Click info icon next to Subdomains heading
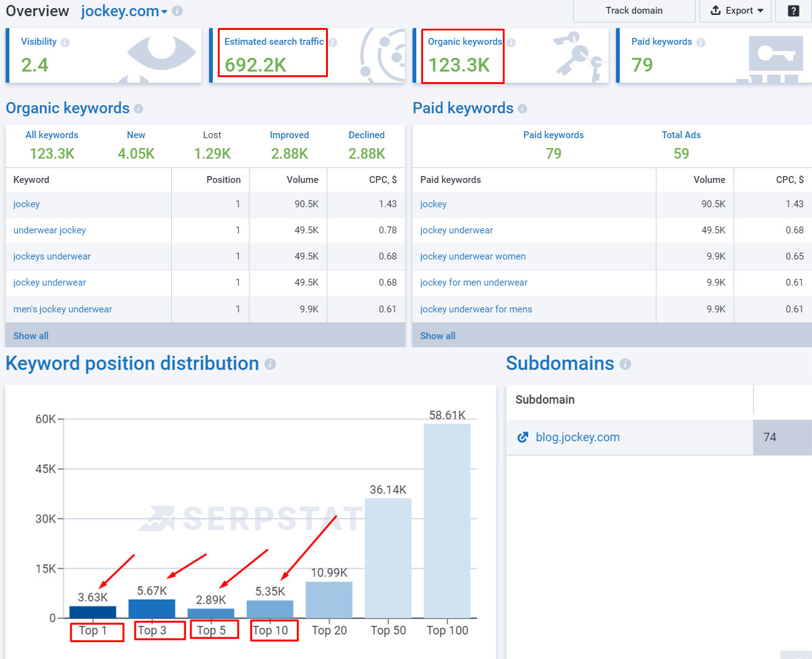 (x=625, y=364)
